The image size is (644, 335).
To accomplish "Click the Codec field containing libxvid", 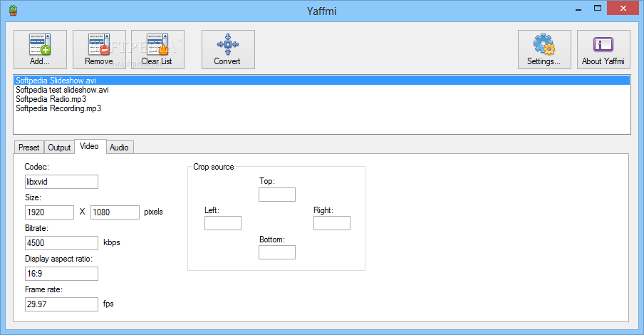I will click(x=61, y=182).
